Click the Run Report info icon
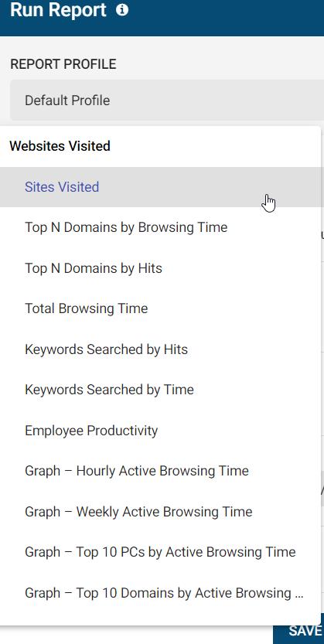This screenshot has height=644, width=324. click(122, 9)
